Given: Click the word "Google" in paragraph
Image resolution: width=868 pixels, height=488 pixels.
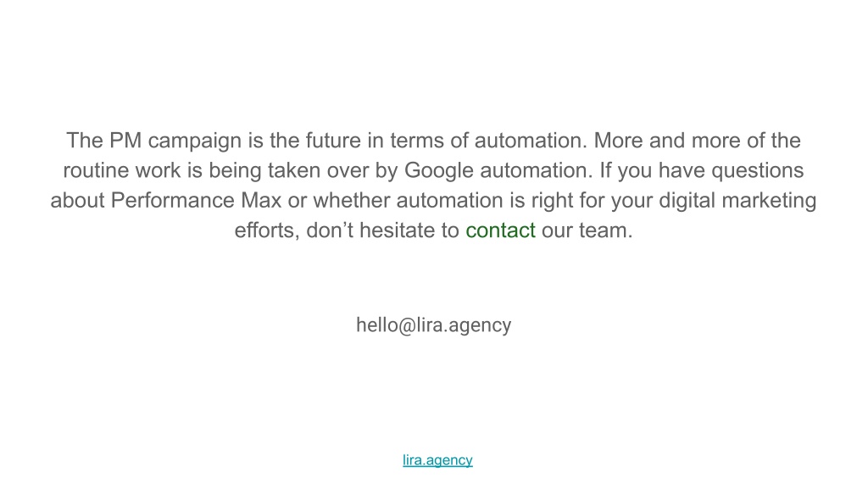Looking at the screenshot, I should [x=439, y=171].
